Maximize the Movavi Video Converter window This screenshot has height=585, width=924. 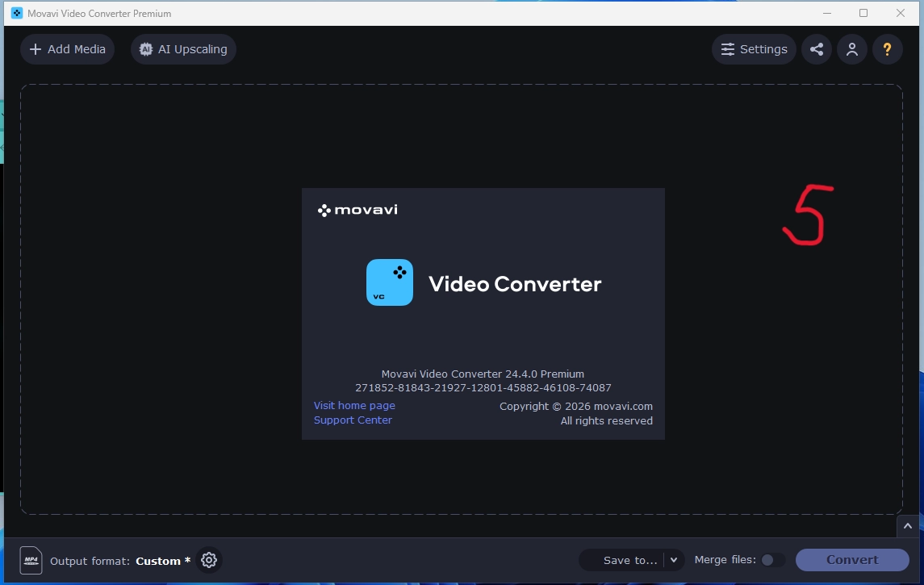click(x=863, y=13)
